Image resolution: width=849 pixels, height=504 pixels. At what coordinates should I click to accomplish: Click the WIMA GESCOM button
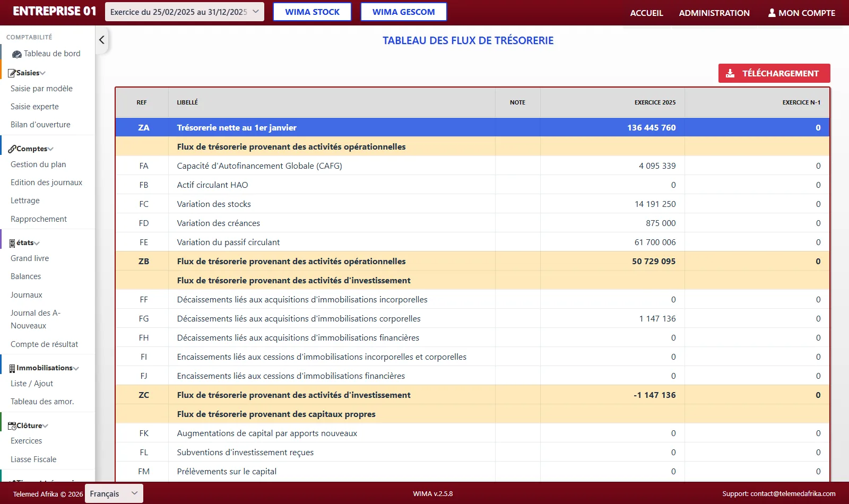point(403,12)
